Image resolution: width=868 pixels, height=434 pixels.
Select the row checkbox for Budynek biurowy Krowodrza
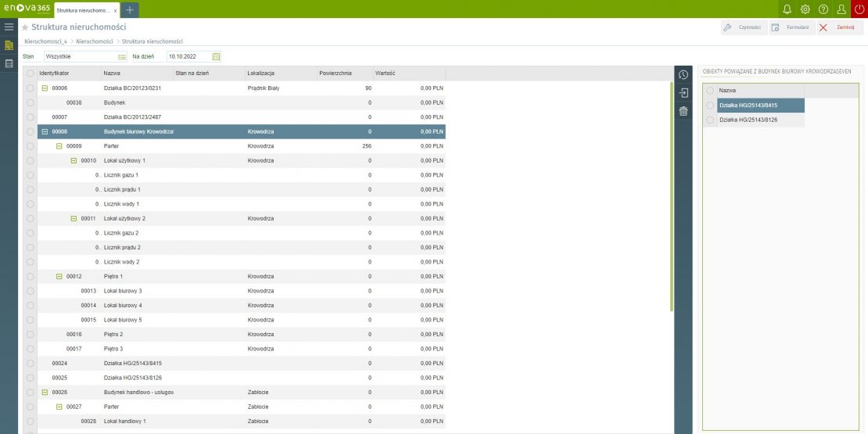(x=30, y=131)
